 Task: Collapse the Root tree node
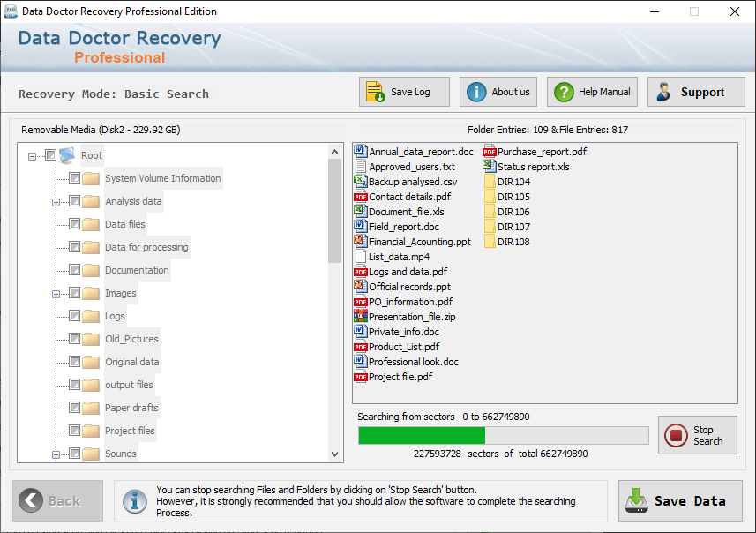32,156
